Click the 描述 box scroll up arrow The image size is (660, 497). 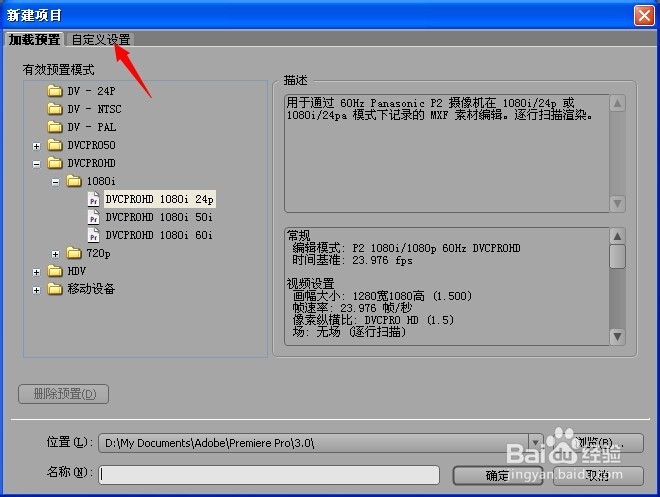(617, 104)
